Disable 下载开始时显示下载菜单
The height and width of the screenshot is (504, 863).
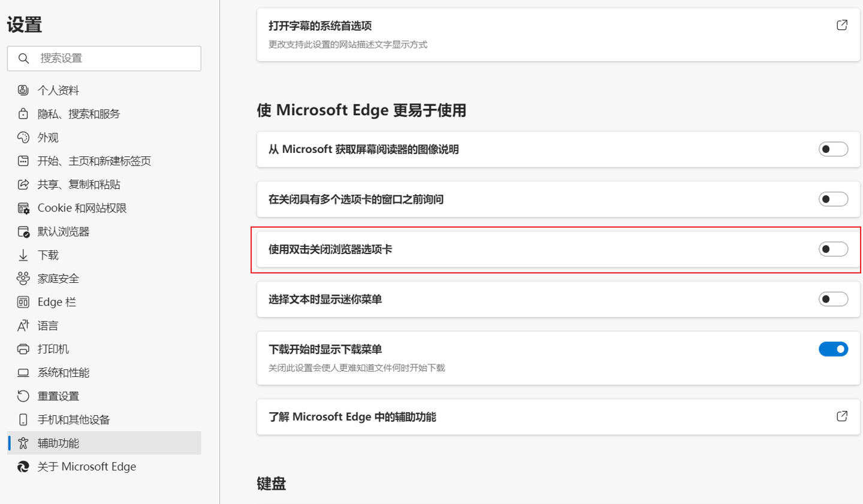pos(834,349)
